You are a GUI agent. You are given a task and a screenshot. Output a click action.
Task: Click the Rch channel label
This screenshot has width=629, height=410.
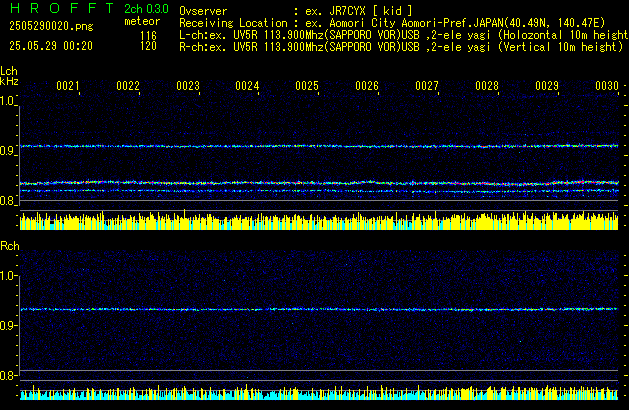pyautogui.click(x=10, y=246)
